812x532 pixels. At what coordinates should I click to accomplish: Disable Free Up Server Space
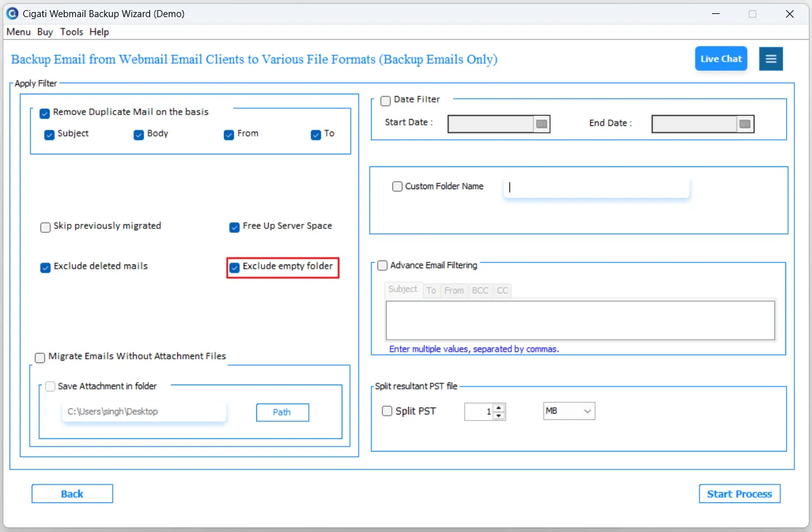235,227
